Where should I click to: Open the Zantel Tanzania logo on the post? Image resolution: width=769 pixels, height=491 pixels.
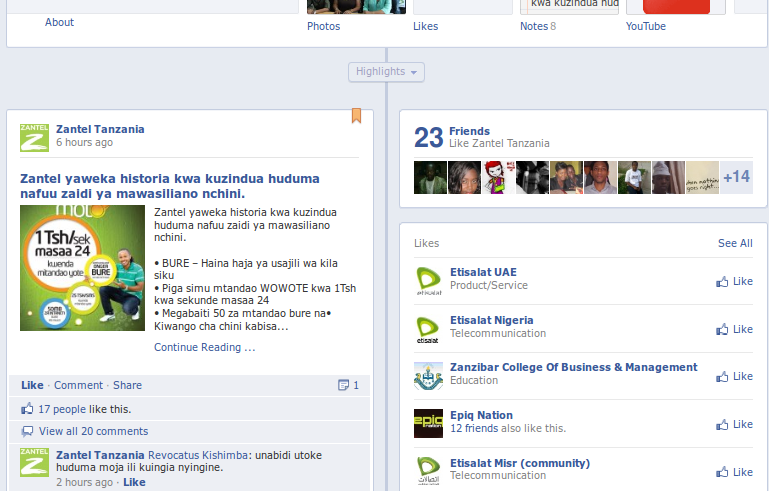pyautogui.click(x=34, y=137)
